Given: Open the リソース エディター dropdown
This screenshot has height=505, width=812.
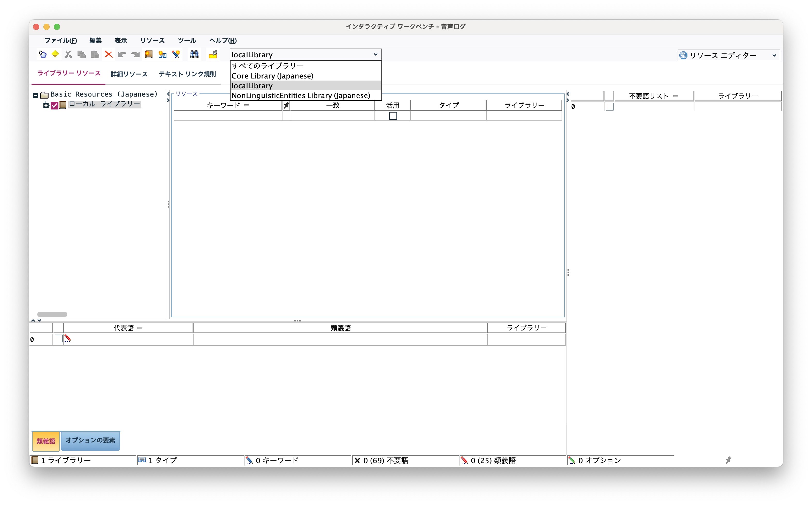Looking at the screenshot, I should click(x=775, y=55).
